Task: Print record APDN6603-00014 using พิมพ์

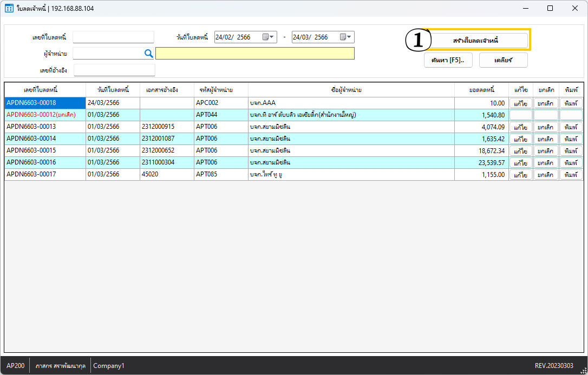Action: click(571, 139)
